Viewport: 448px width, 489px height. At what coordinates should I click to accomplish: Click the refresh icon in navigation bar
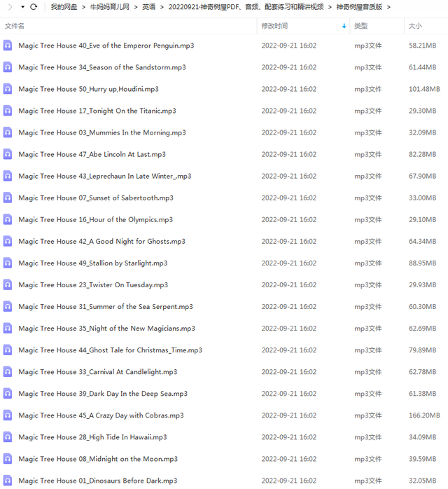pyautogui.click(x=34, y=7)
